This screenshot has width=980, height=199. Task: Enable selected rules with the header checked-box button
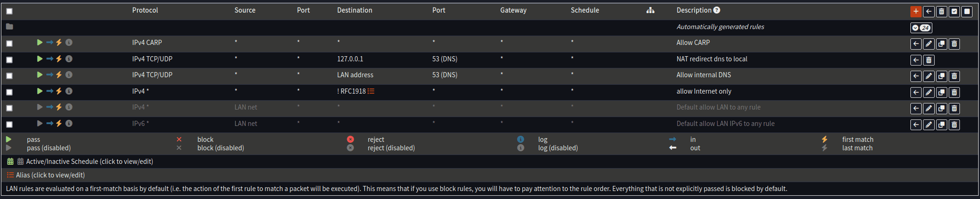(x=954, y=12)
